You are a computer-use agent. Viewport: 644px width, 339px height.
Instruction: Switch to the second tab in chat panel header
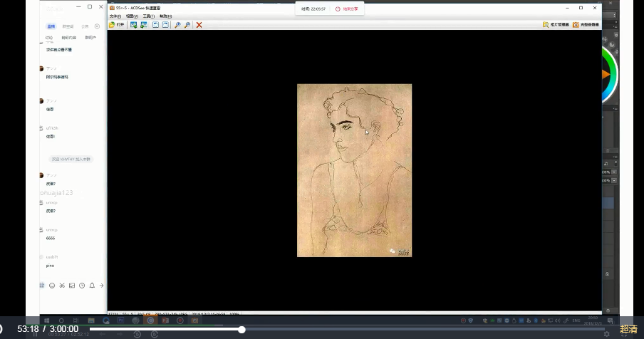pyautogui.click(x=68, y=26)
